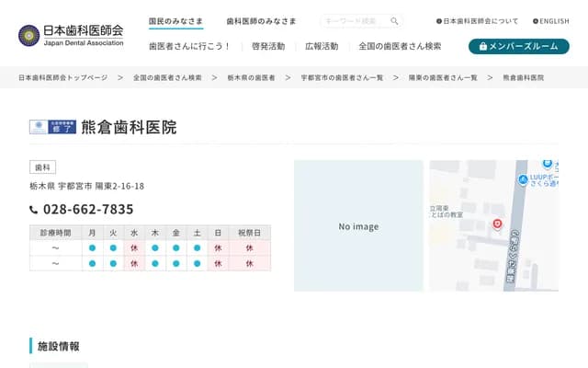The height and width of the screenshot is (368, 588).
Task: Click the 診療時間 table header
Action: (x=55, y=233)
